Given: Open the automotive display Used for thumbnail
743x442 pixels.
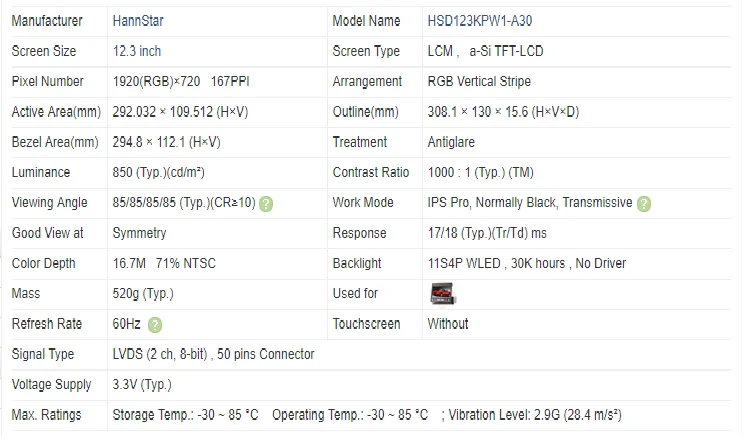Looking at the screenshot, I should [x=443, y=294].
